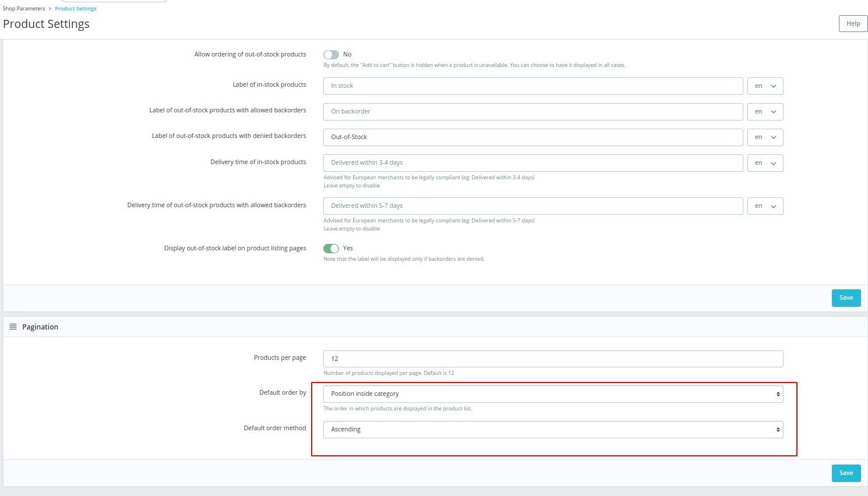The height and width of the screenshot is (496, 868).
Task: Click the 'Default order method' label
Action: tap(274, 428)
